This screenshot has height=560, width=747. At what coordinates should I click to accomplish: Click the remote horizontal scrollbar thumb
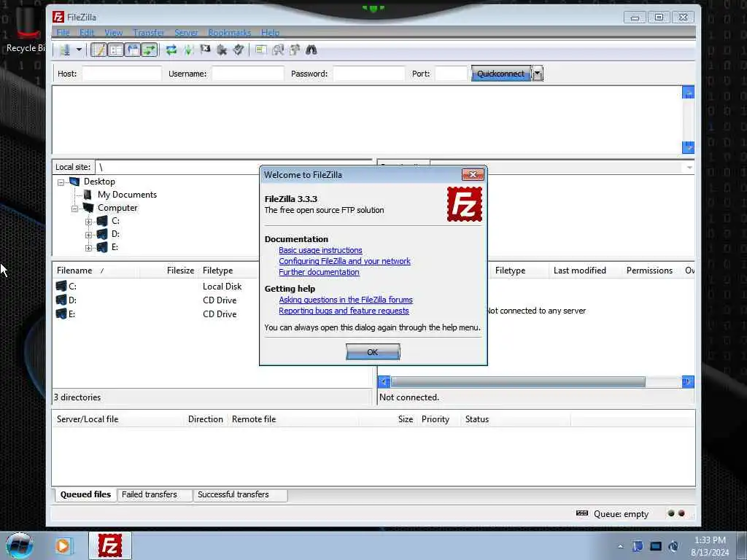point(518,382)
